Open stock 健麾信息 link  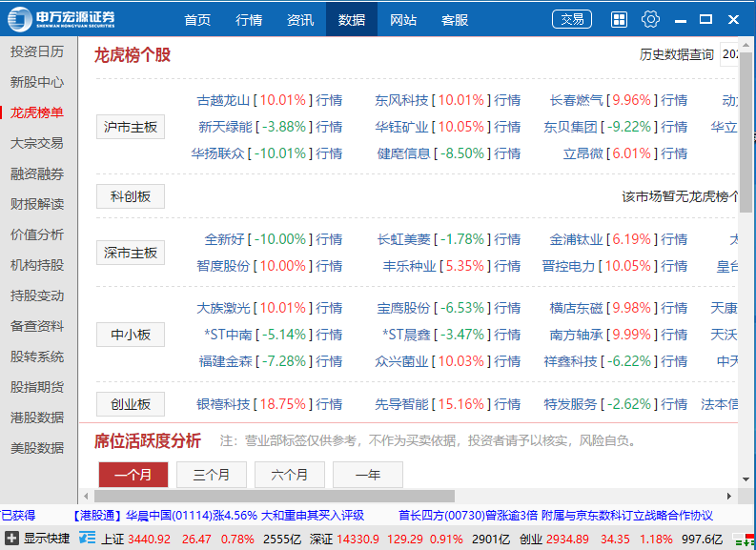coord(403,153)
